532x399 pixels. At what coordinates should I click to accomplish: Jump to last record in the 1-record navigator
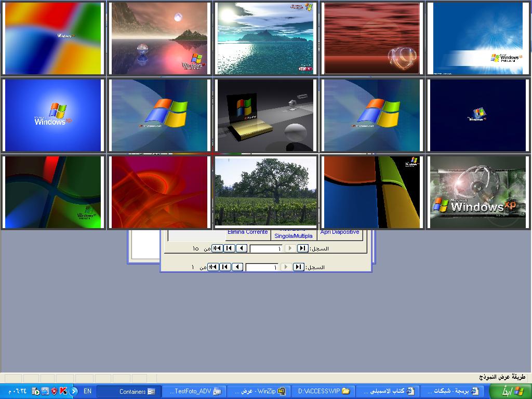pos(225,267)
